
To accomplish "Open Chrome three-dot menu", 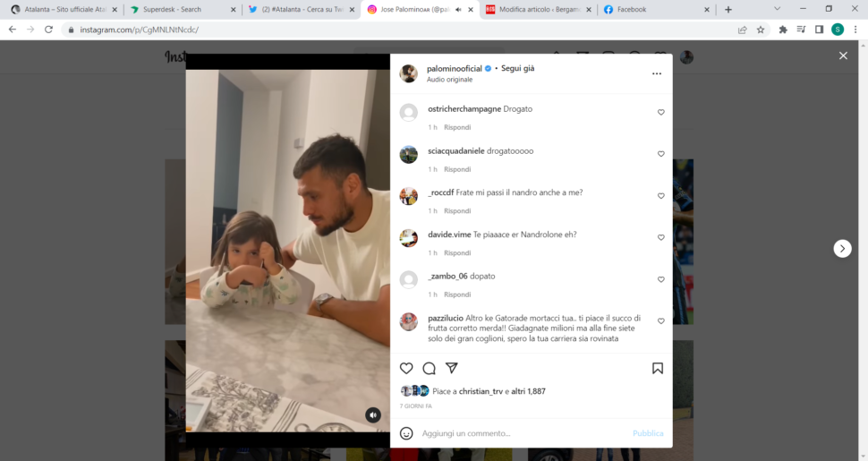I will click(x=855, y=30).
